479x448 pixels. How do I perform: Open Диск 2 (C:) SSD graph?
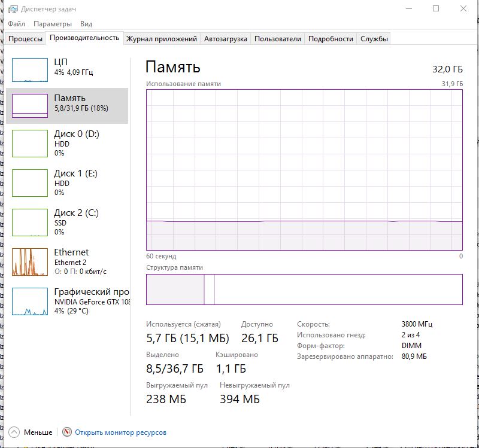(30, 223)
